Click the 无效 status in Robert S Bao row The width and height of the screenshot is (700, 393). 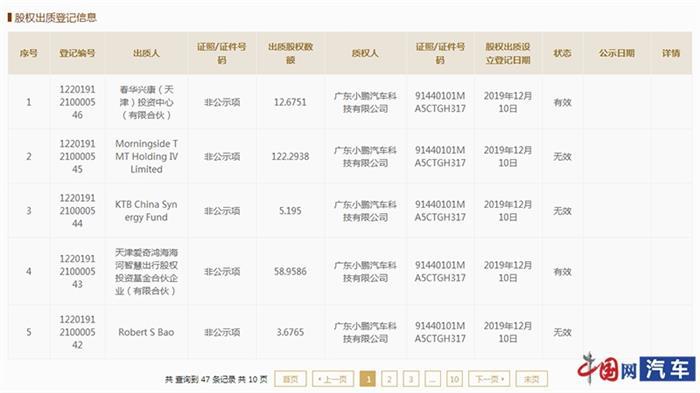[x=562, y=332]
